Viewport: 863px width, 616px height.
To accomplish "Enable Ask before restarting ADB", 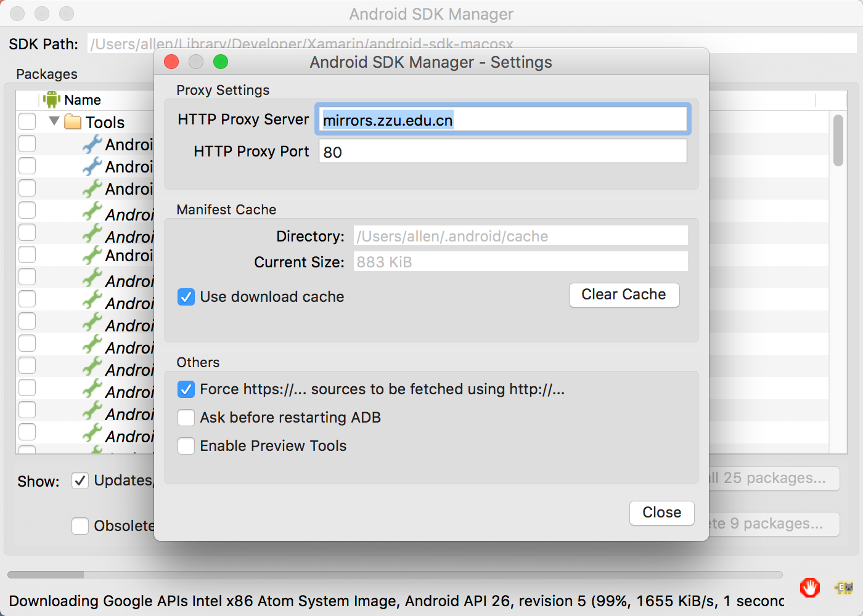I will coord(186,418).
